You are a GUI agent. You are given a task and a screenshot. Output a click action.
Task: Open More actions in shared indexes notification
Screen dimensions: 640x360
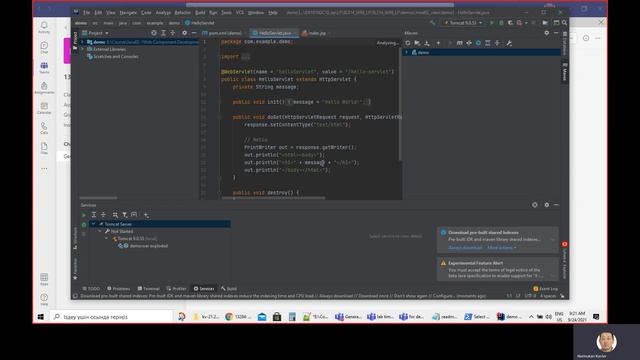pyautogui.click(x=501, y=248)
